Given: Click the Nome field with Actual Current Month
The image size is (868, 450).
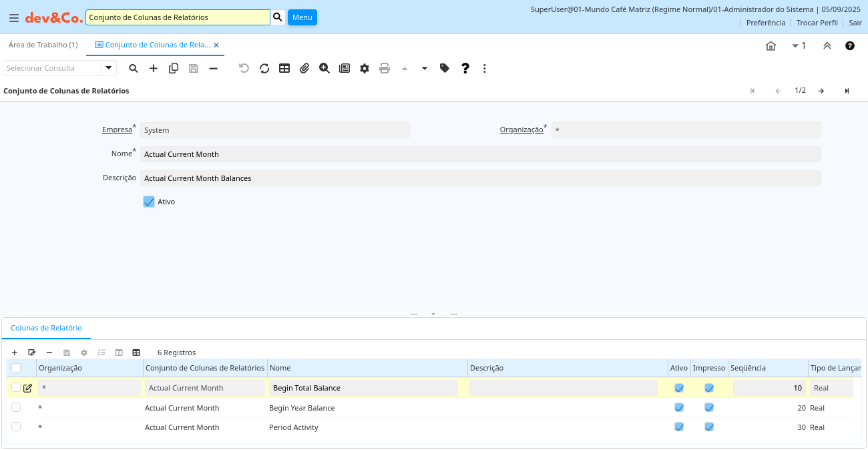Looking at the screenshot, I should [x=480, y=154].
